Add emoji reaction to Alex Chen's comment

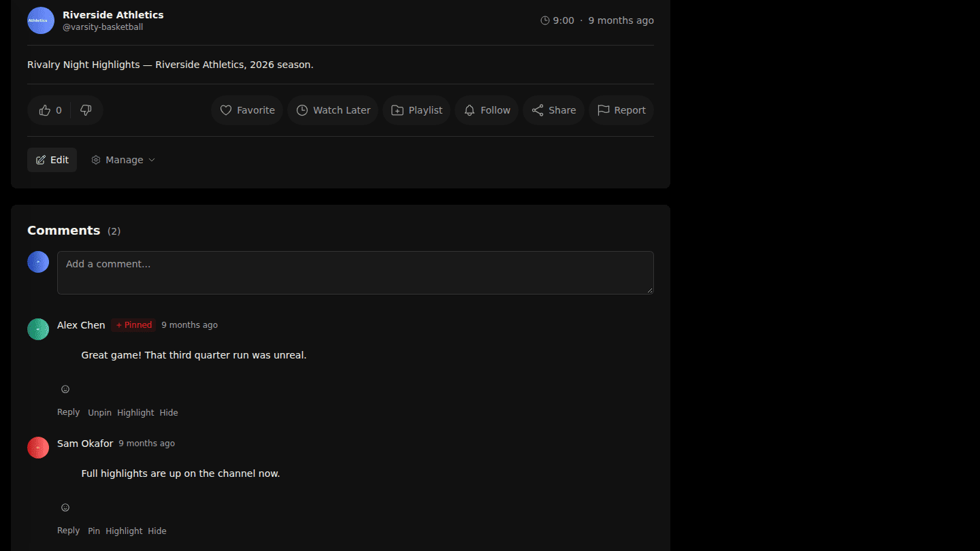tap(65, 389)
